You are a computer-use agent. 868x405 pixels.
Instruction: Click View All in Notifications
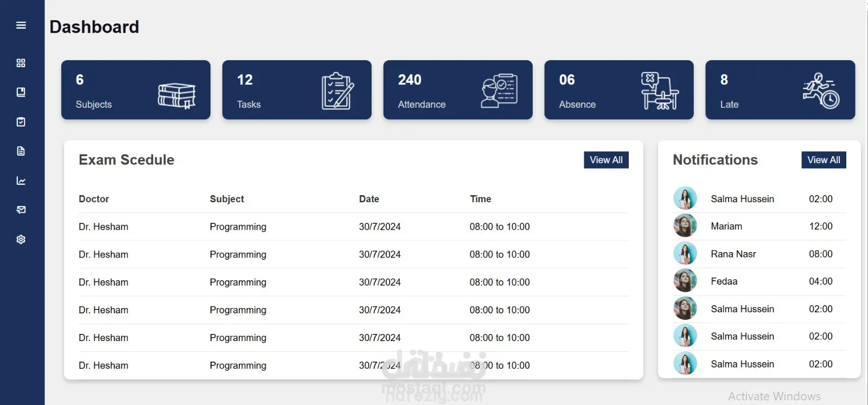click(x=824, y=160)
